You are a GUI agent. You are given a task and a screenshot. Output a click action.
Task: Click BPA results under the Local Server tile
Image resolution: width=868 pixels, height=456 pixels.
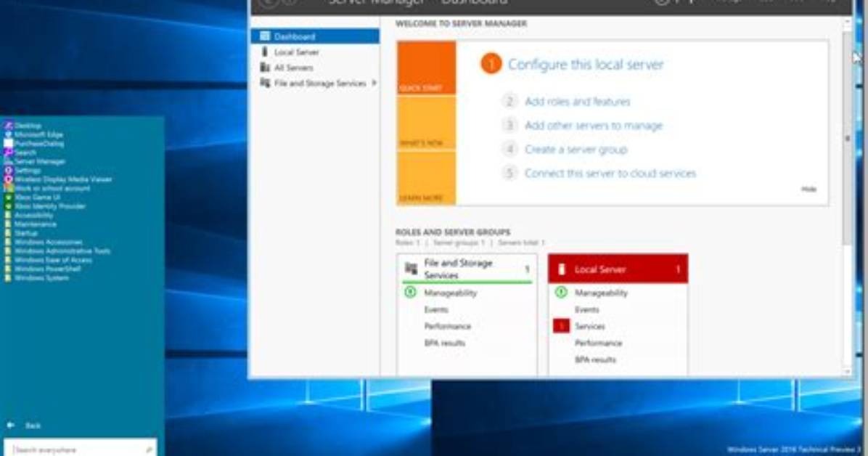(595, 359)
